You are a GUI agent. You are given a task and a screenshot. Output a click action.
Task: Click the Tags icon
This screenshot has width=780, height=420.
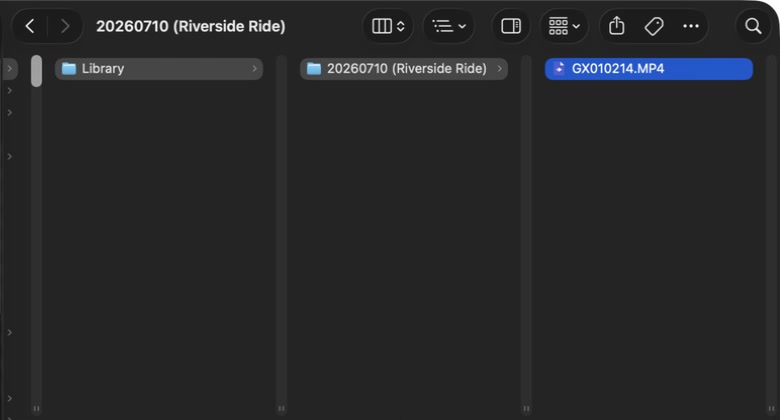coord(654,26)
